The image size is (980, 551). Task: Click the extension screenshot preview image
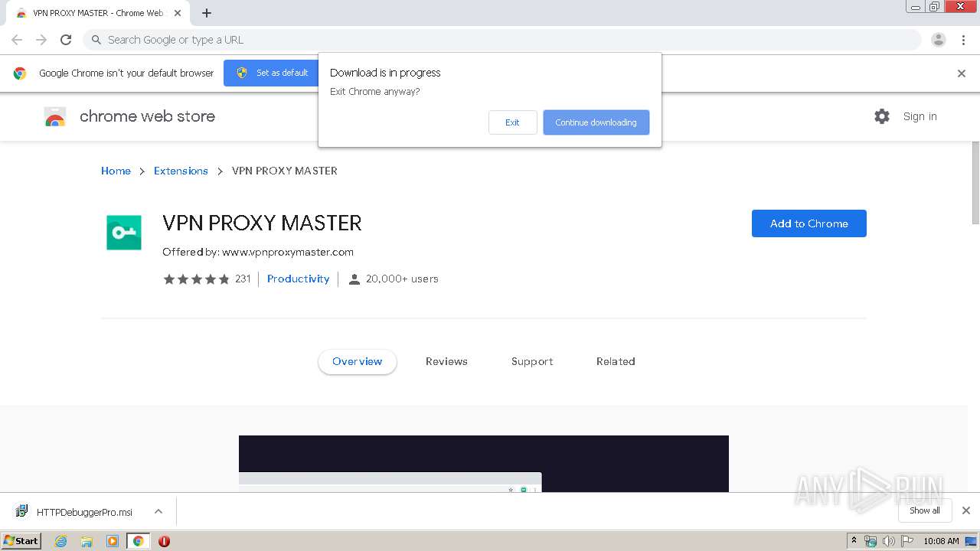coord(484,464)
